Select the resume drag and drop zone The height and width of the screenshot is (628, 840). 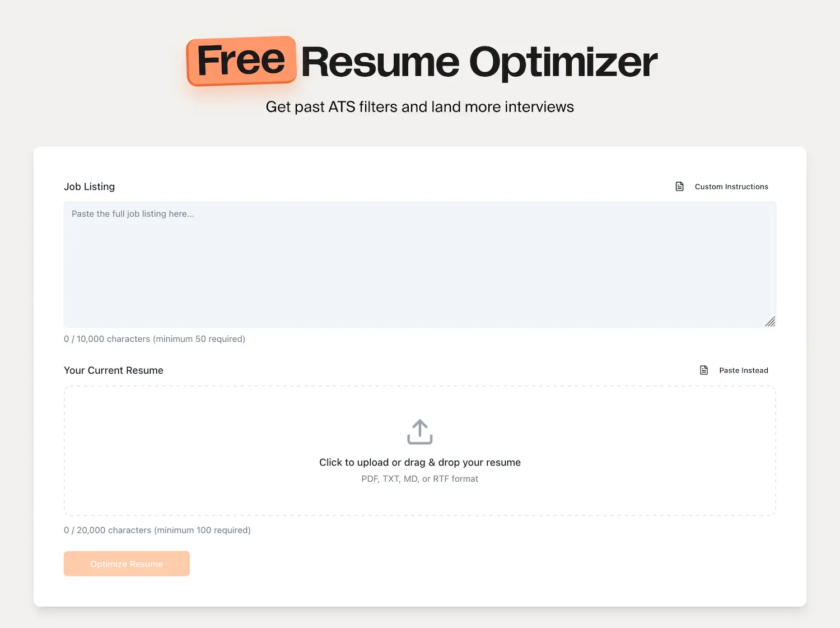click(x=419, y=451)
